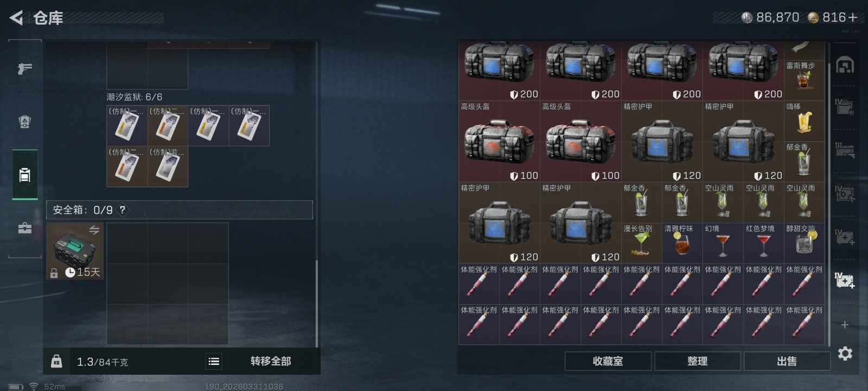This screenshot has height=391, width=868.
Task: Click swap arrows icon on secure container
Action: coord(94,230)
